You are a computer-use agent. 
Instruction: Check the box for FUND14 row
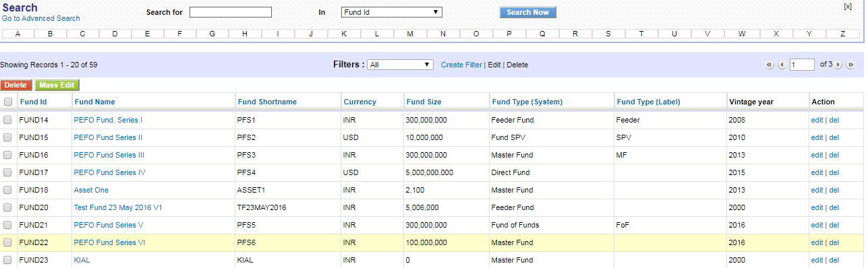(x=8, y=120)
